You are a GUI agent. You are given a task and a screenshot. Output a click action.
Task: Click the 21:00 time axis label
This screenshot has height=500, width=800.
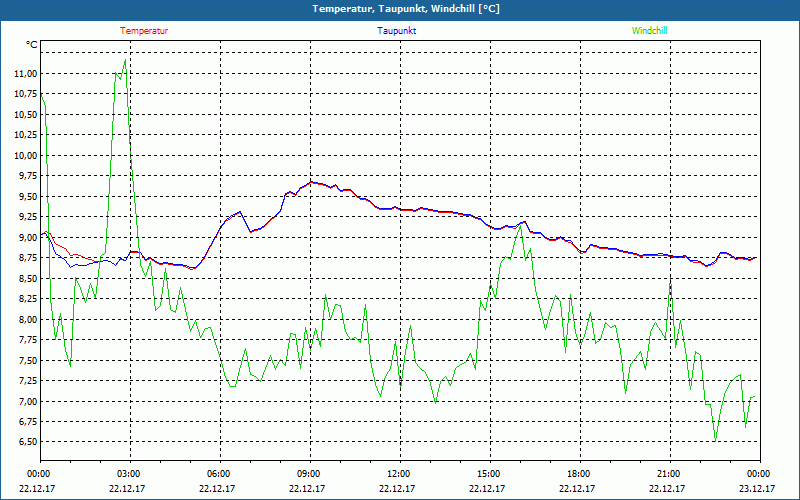pyautogui.click(x=667, y=473)
